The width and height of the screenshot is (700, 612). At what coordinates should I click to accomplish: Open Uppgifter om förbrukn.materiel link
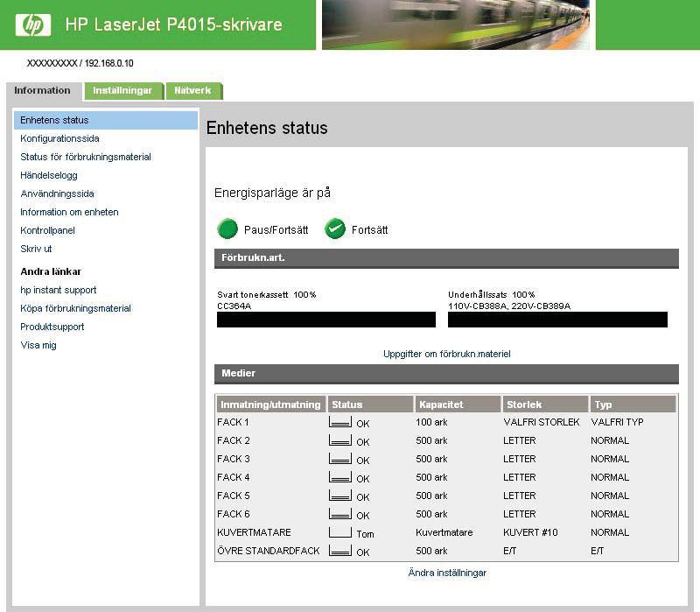pos(447,354)
